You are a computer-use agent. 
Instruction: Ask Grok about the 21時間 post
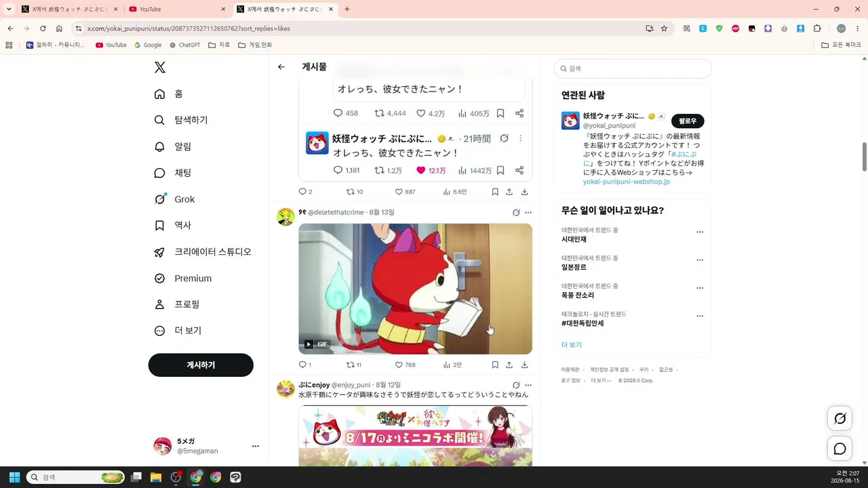[504, 138]
